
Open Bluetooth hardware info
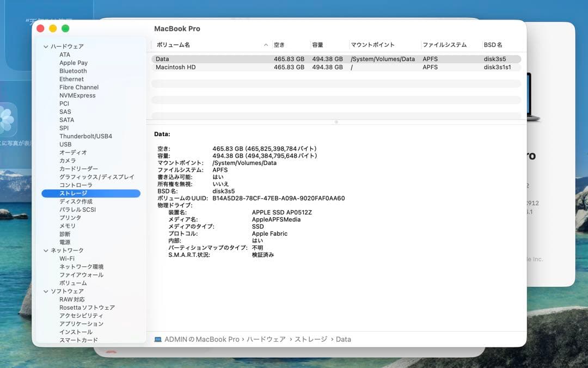coord(73,71)
